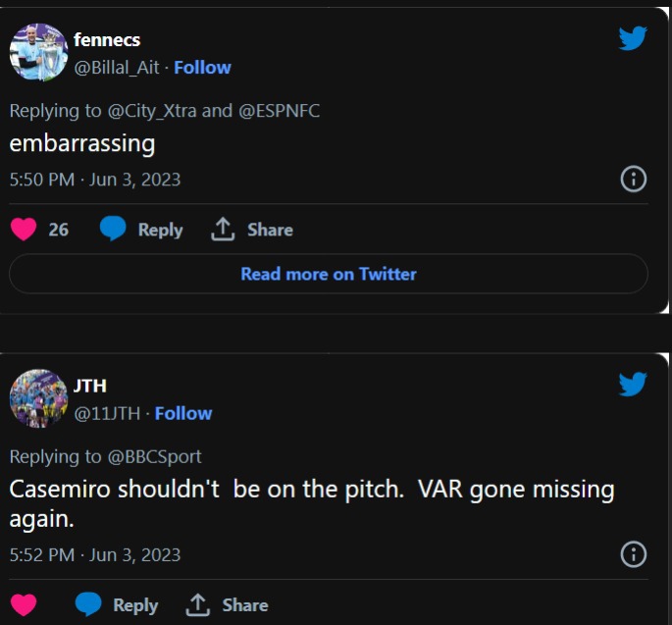Viewport: 672px width, 625px height.
Task: Click reply bubble icon on JTH tweet
Action: (89, 604)
